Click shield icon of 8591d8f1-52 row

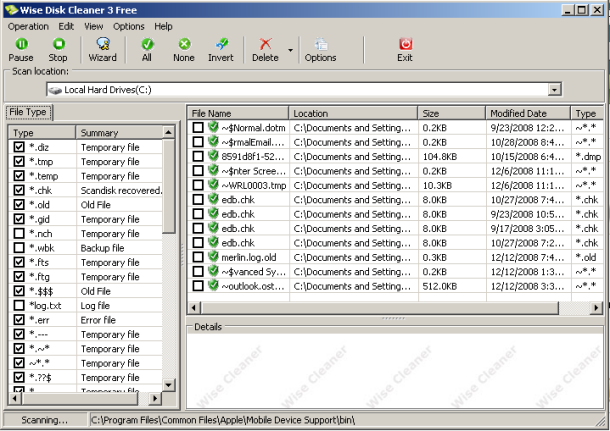[x=213, y=156]
